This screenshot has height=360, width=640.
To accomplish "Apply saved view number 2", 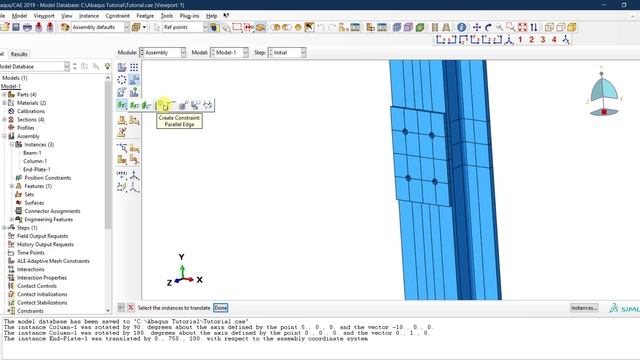I will coord(531,40).
